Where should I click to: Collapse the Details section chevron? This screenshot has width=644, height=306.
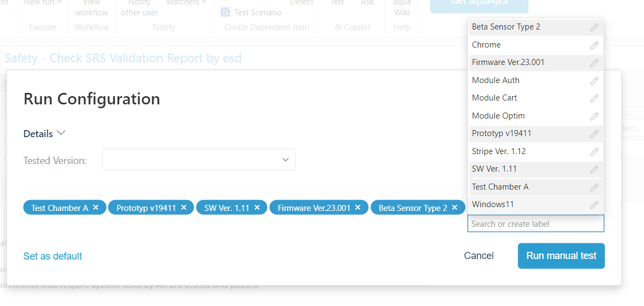[x=61, y=133]
